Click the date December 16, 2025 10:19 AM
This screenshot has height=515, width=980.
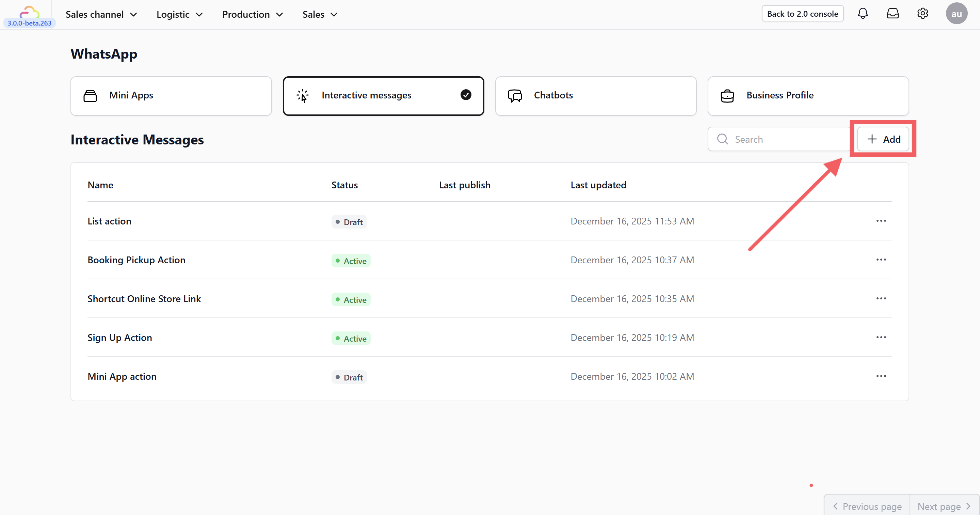(632, 338)
